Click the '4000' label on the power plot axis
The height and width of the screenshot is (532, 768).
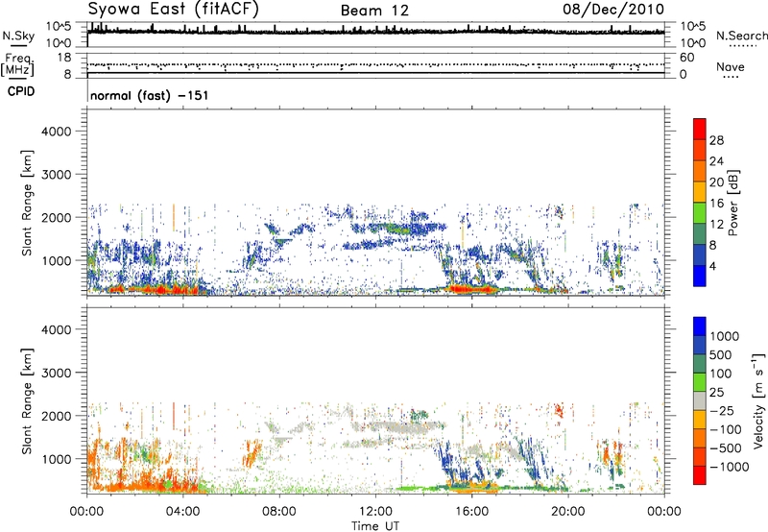coord(57,132)
